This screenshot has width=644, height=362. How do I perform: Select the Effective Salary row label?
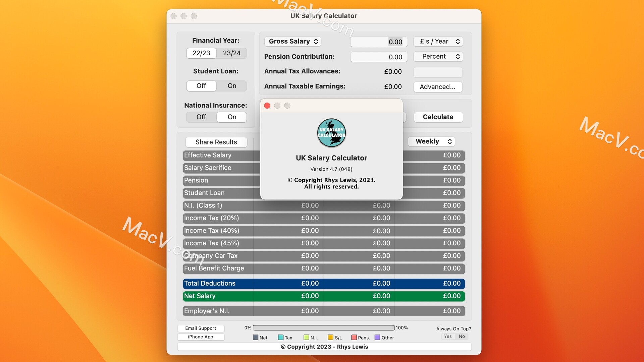[208, 155]
